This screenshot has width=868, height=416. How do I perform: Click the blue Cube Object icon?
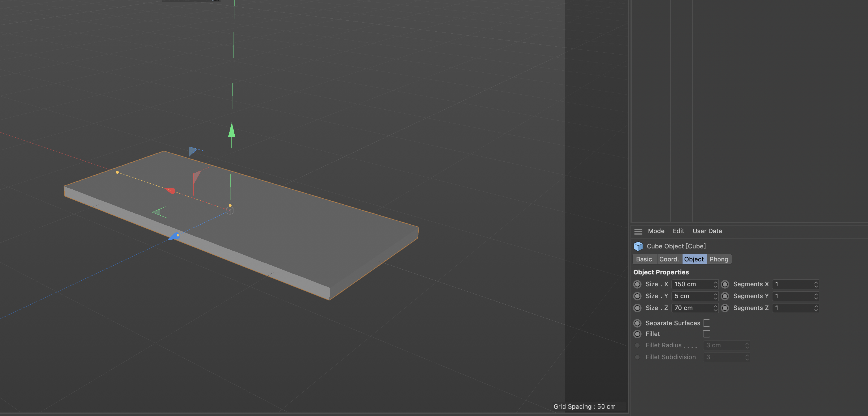click(x=638, y=246)
